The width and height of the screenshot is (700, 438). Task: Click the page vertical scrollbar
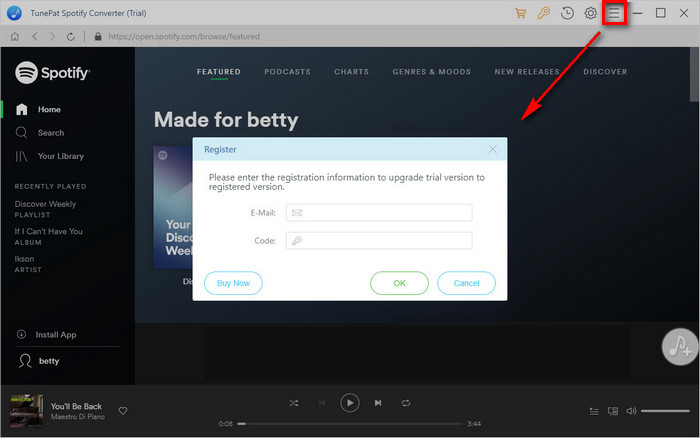(694, 75)
